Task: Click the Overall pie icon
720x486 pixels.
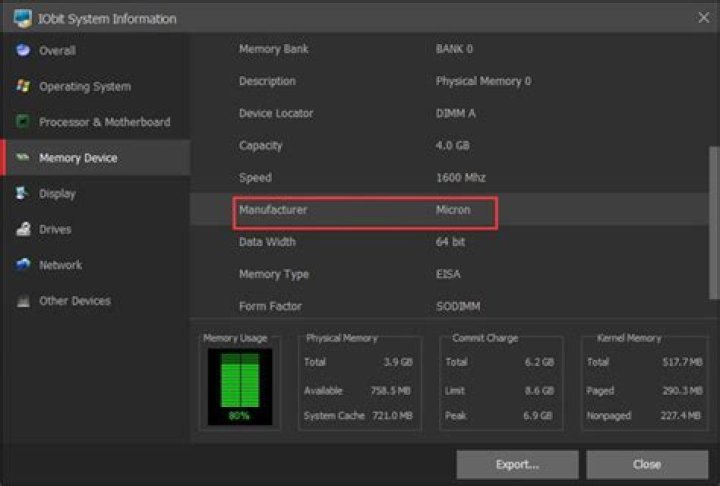Action: tap(22, 50)
